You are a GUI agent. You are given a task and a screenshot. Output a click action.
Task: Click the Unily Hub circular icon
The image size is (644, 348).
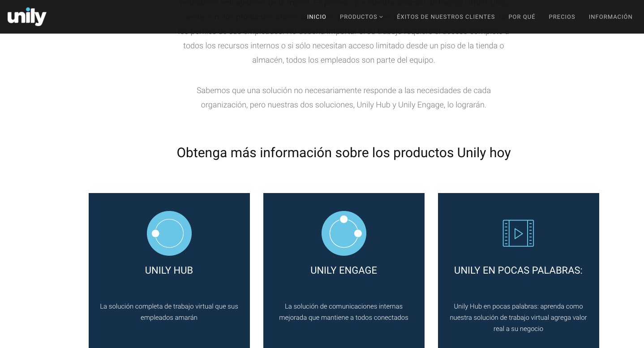[169, 233]
